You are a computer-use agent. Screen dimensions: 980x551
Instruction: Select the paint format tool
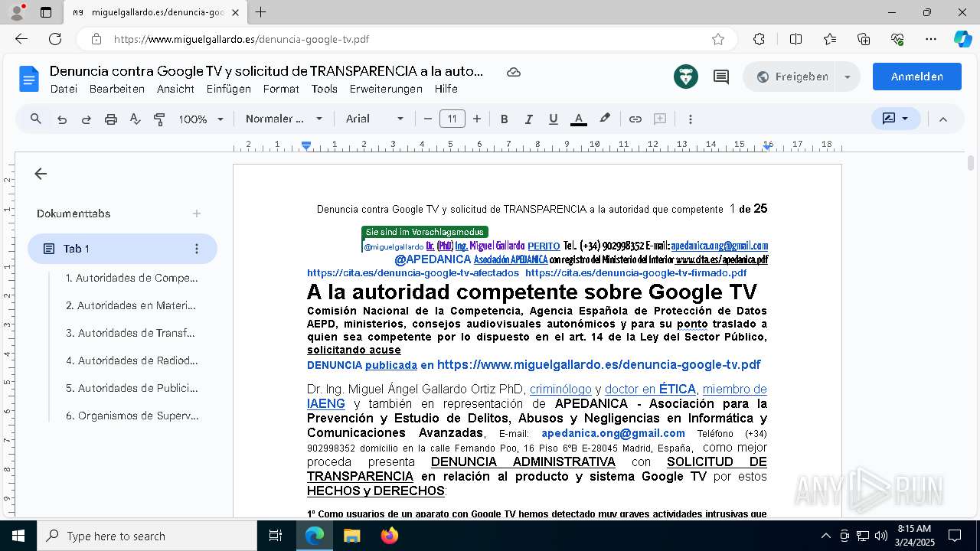click(x=159, y=119)
